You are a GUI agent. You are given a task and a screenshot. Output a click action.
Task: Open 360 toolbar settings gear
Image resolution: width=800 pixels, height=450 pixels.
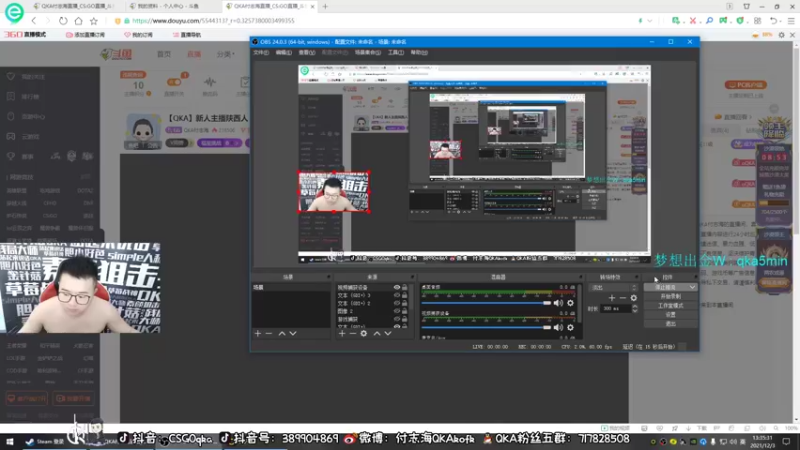coord(782,35)
